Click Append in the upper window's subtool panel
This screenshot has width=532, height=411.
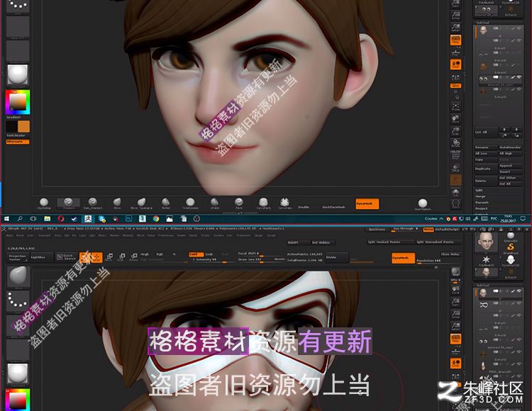(510, 166)
